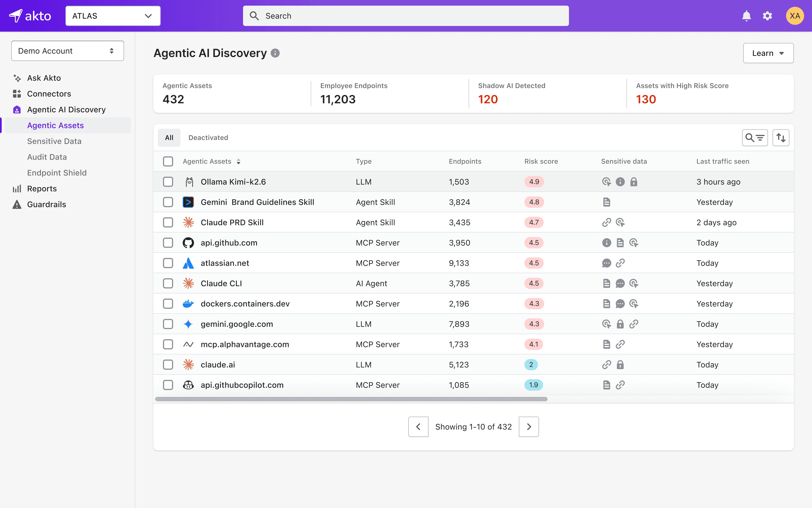Open the Ollama Kimi-k2.6 asset

(233, 182)
